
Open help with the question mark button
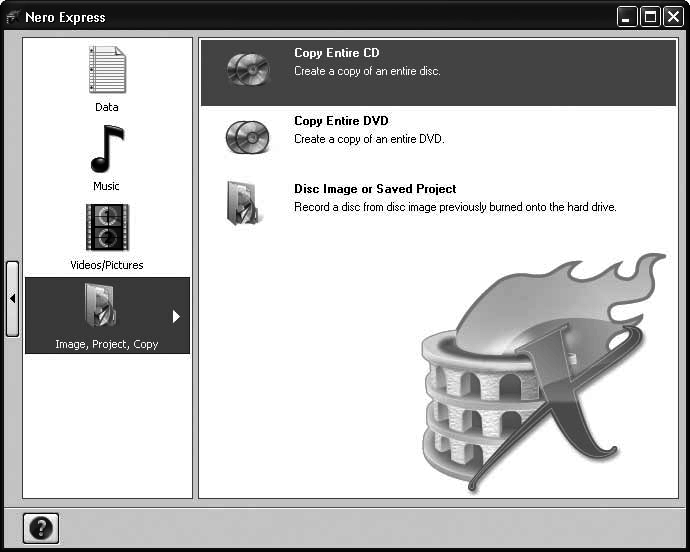tap(41, 527)
